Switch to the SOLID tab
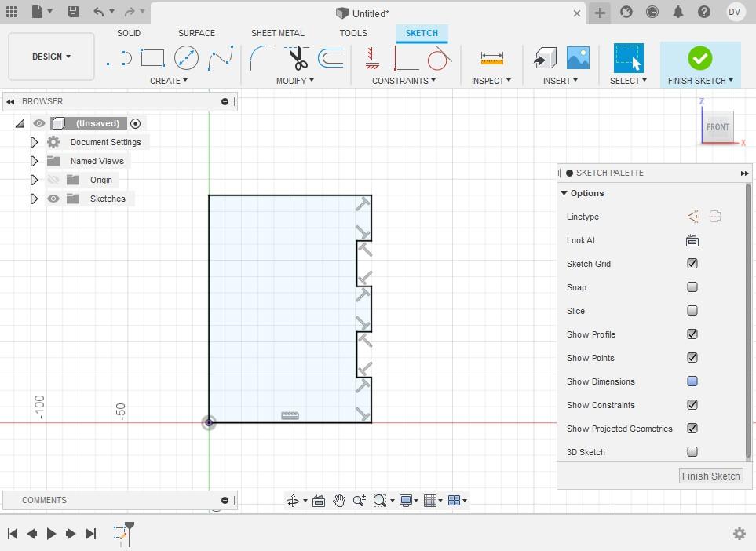Screen dimensions: 756x551 (x=129, y=33)
